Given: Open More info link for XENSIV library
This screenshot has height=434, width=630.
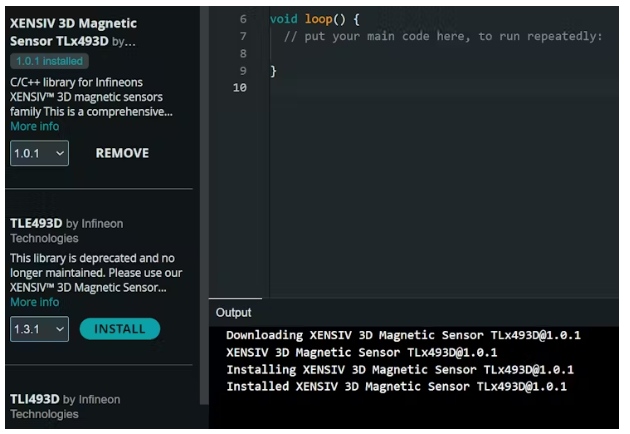Looking at the screenshot, I should [x=34, y=127].
